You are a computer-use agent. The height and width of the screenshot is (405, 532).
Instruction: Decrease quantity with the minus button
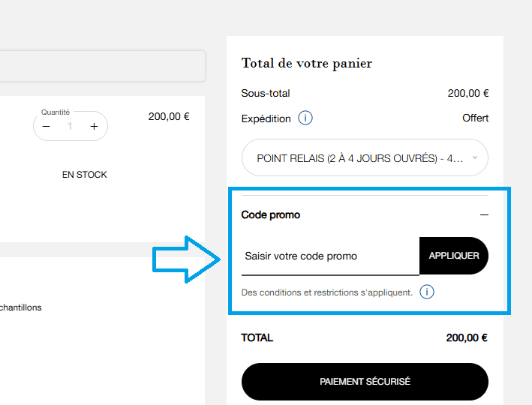(x=47, y=127)
